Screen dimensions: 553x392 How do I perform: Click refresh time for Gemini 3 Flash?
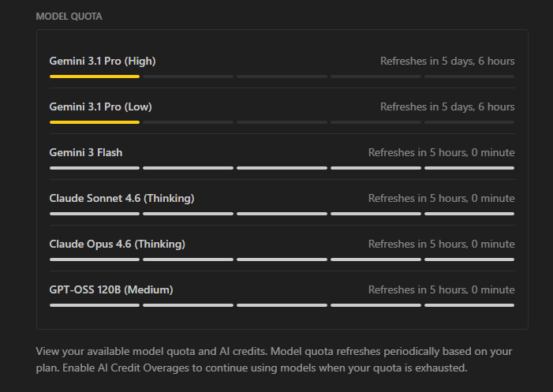[441, 152]
